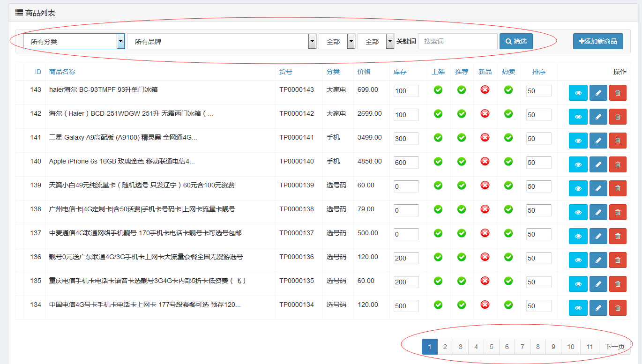Open the first 全部 filter dropdown
The image size is (642, 364).
pyautogui.click(x=337, y=42)
